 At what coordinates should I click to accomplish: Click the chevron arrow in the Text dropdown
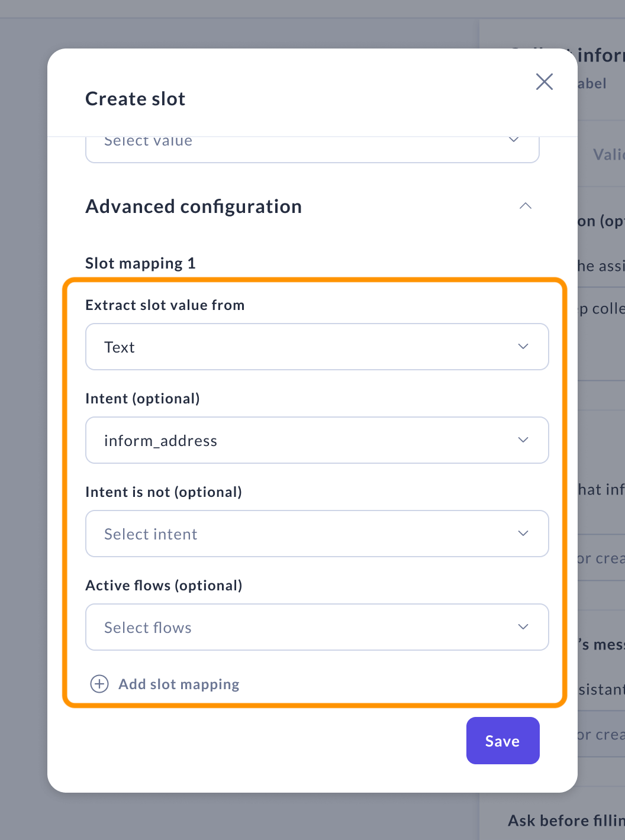click(x=523, y=347)
